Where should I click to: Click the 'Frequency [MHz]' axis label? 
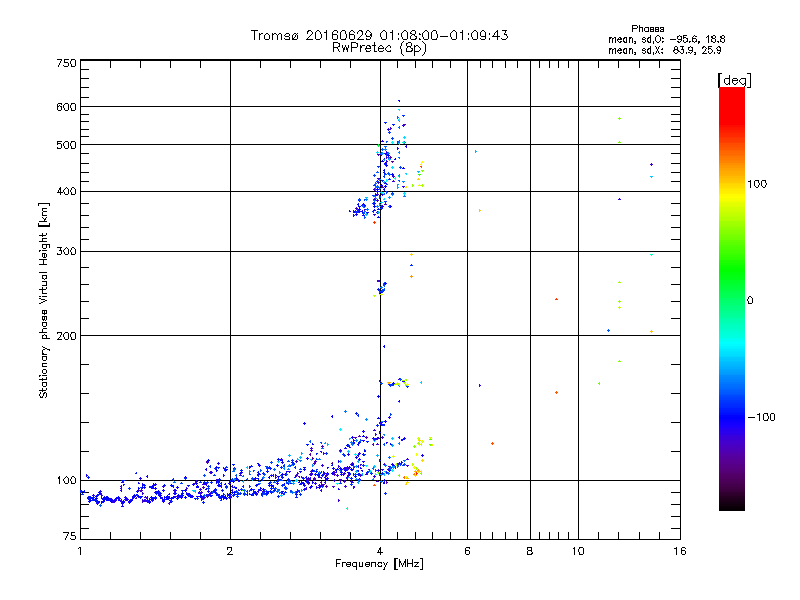pos(379,564)
